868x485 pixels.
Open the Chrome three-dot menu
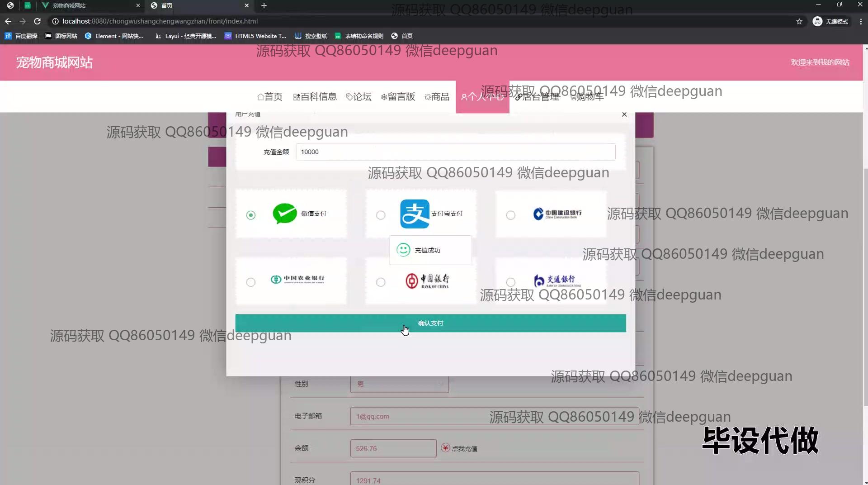click(861, 21)
